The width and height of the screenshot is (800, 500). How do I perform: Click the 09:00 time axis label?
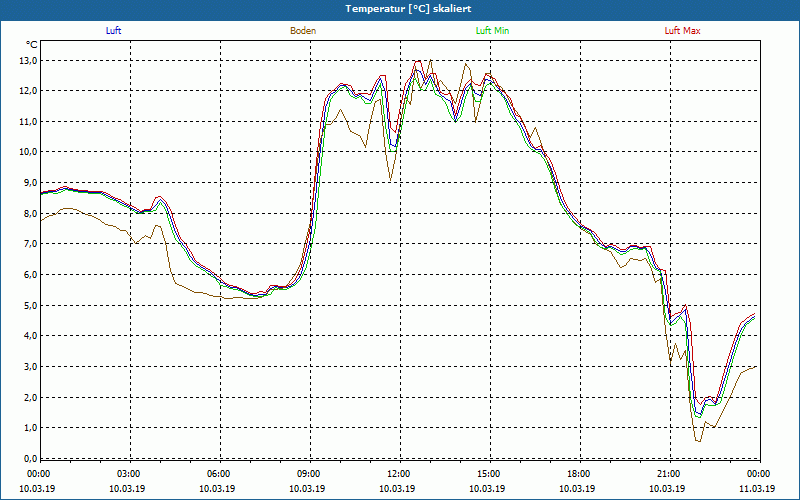307,474
